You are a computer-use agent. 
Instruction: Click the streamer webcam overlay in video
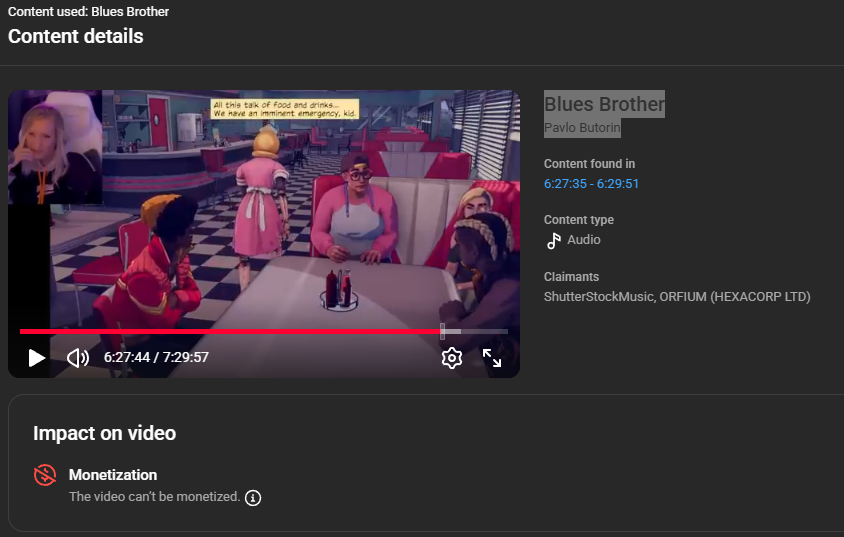pos(55,147)
